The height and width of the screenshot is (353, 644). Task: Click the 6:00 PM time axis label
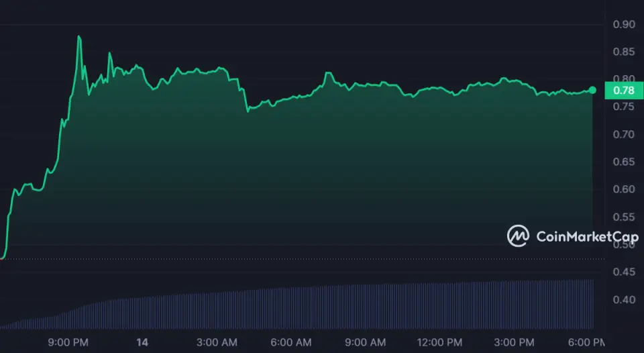pyautogui.click(x=586, y=342)
